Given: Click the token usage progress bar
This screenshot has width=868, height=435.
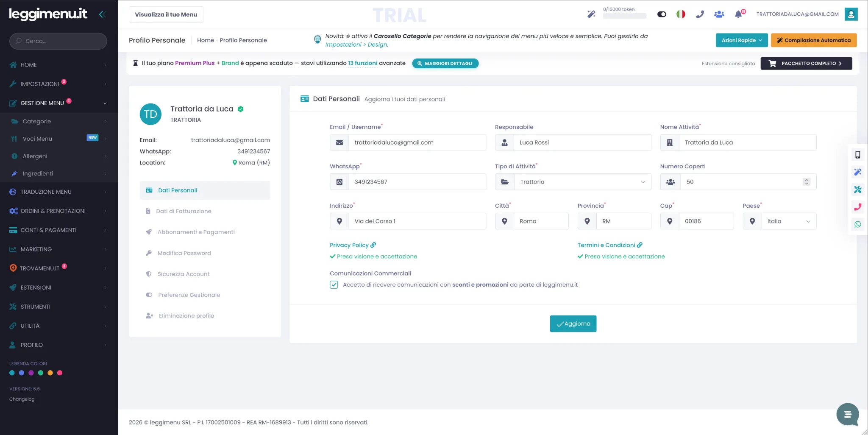Looking at the screenshot, I should pos(624,16).
